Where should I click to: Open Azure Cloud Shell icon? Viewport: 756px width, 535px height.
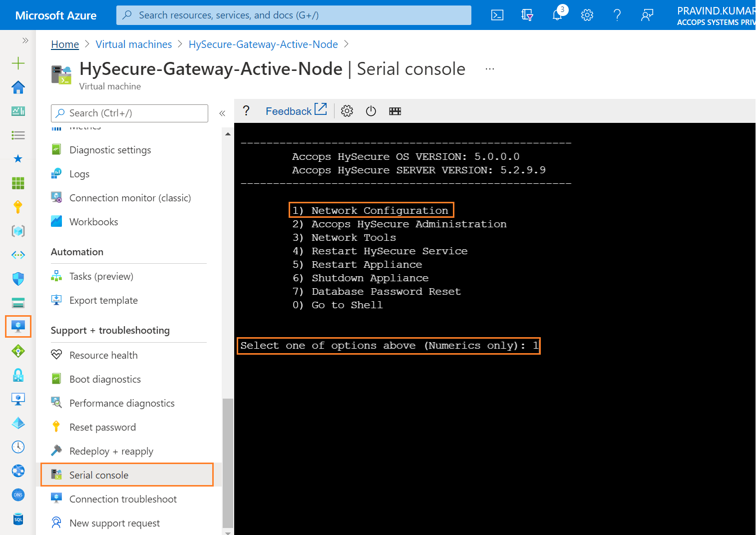click(x=497, y=15)
